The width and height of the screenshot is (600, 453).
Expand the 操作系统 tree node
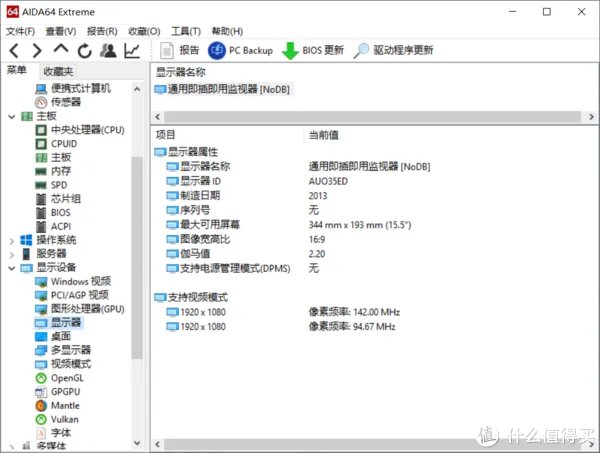point(11,241)
